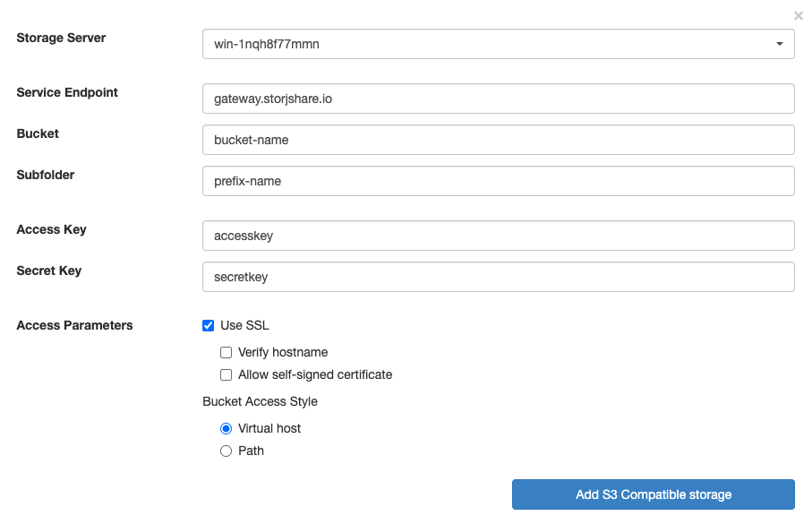Viewport: 812px width, 524px height.
Task: Click the Subfolder label text
Action: coord(46,175)
